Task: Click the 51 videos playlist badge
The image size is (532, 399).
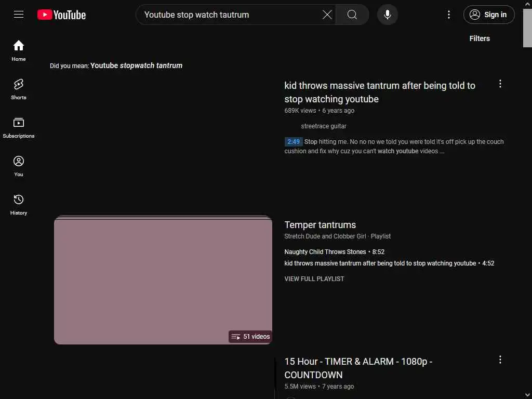Action: coord(250,337)
